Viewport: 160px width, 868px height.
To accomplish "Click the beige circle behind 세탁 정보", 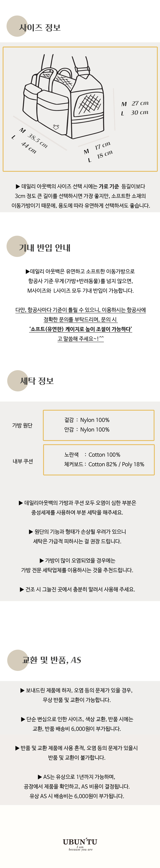I will pyautogui.click(x=17, y=380).
